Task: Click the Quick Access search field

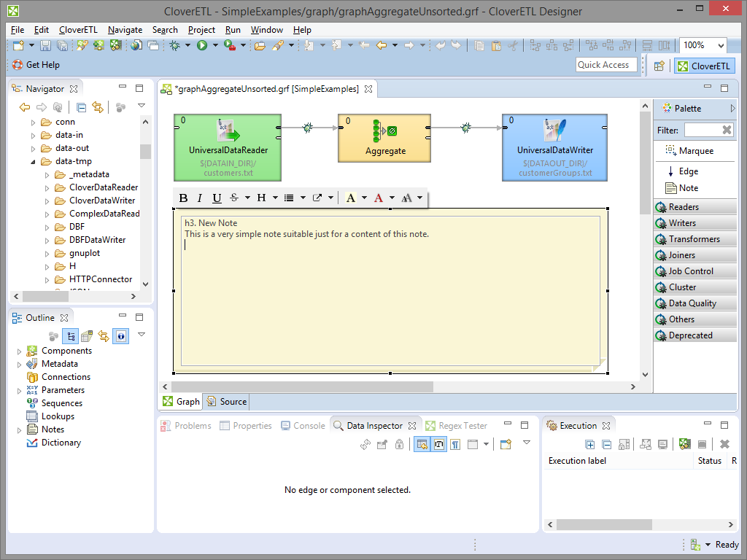Action: click(x=605, y=65)
